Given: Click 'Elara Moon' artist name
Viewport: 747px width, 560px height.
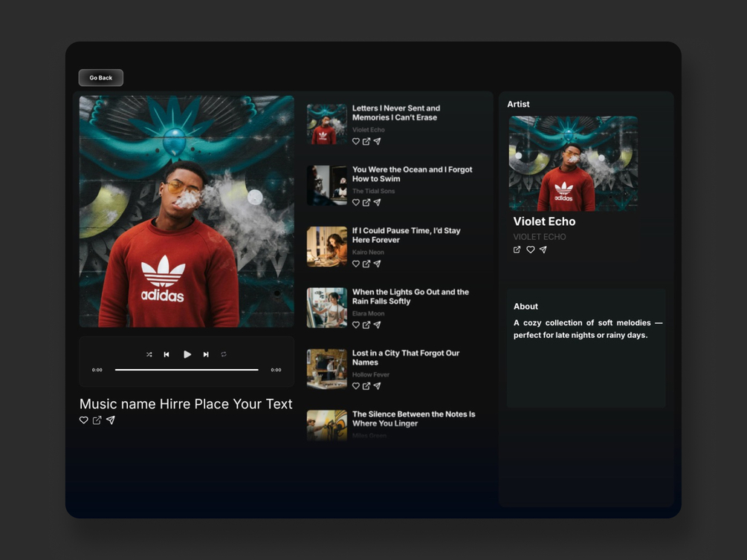Looking at the screenshot, I should click(x=368, y=313).
